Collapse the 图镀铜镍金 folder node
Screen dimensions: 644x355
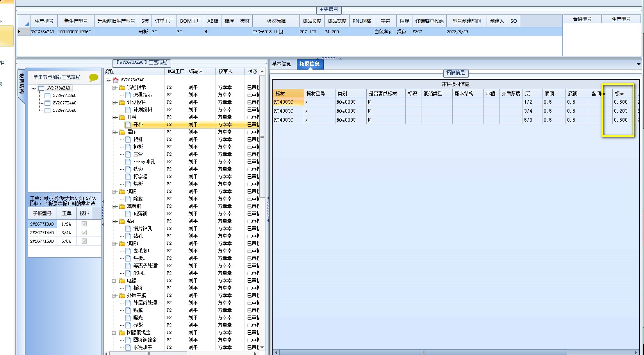[x=114, y=333]
